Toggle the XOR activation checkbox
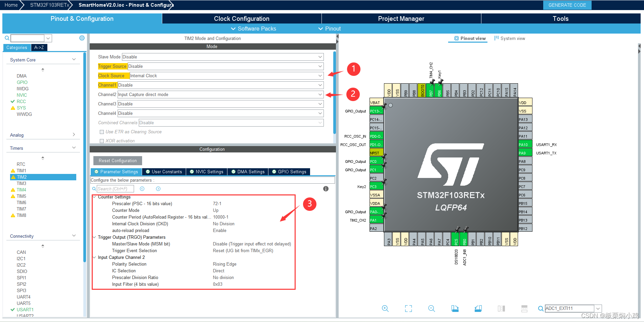The width and height of the screenshot is (644, 322). click(102, 141)
